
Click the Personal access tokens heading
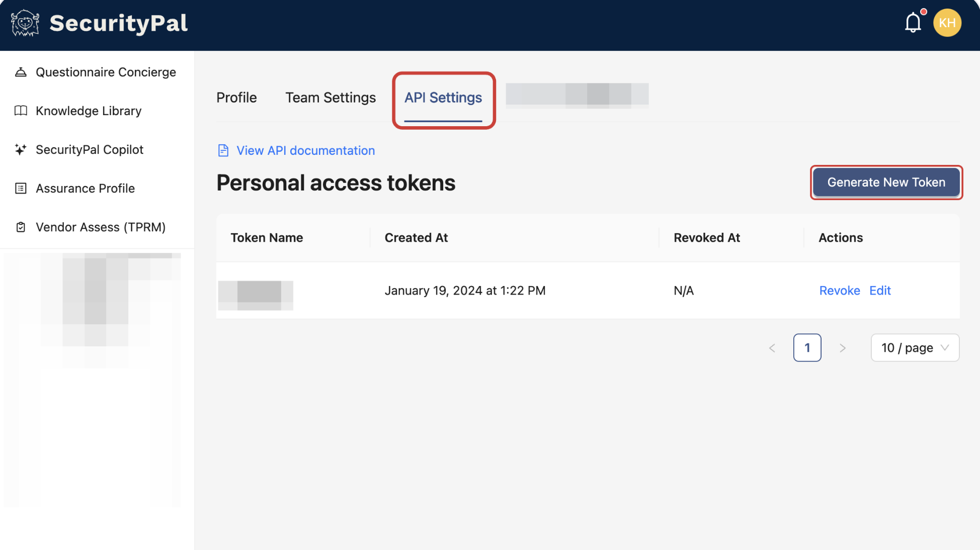tap(336, 182)
